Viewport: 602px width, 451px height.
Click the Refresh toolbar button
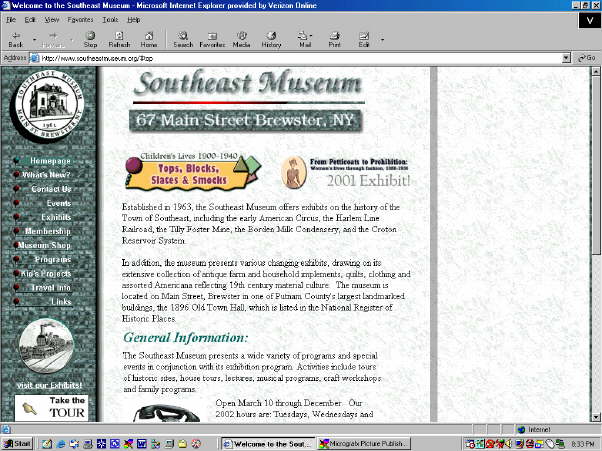(x=119, y=40)
